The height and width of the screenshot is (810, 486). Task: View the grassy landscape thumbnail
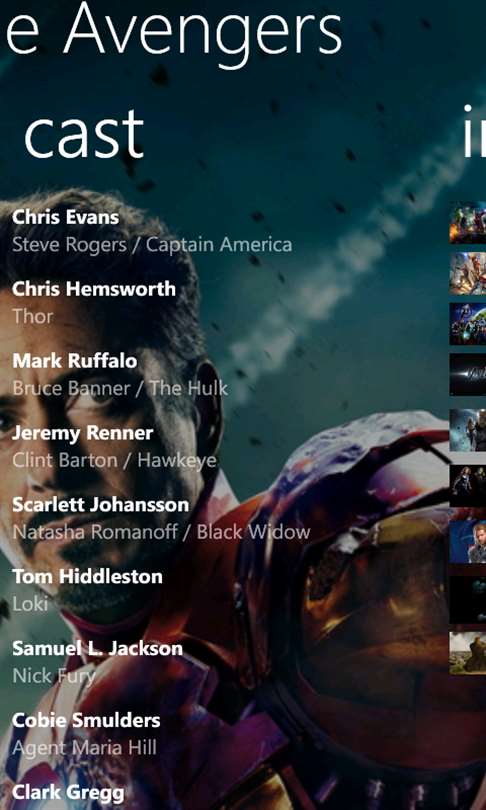467,653
